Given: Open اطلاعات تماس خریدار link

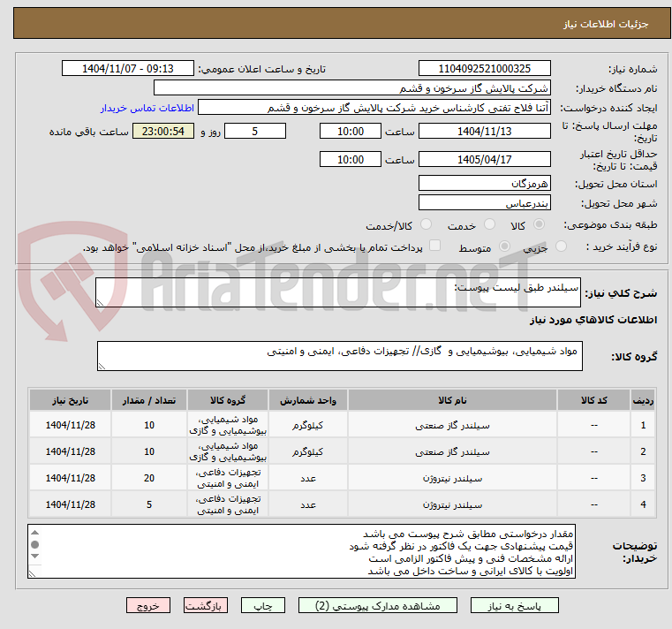Looking at the screenshot, I should 147,108.
